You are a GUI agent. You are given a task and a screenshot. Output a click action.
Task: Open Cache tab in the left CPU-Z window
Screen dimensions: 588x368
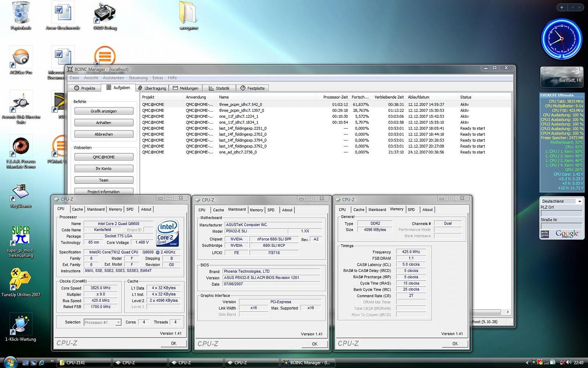point(77,209)
